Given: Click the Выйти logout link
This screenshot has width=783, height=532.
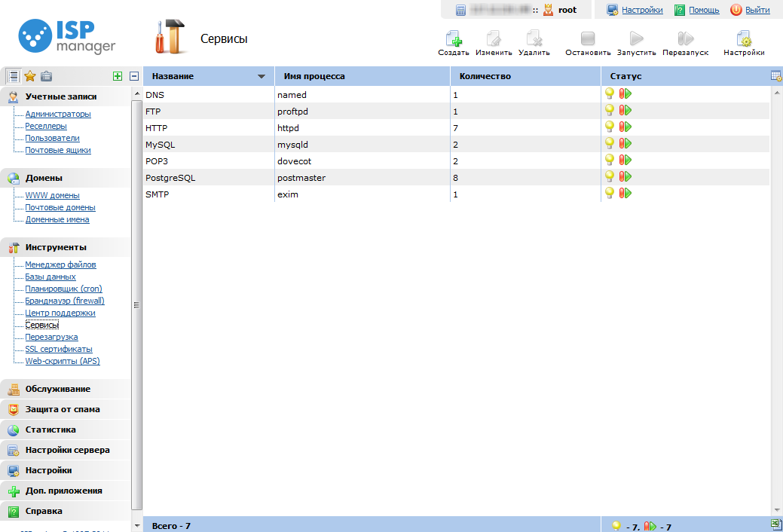Looking at the screenshot, I should point(757,10).
